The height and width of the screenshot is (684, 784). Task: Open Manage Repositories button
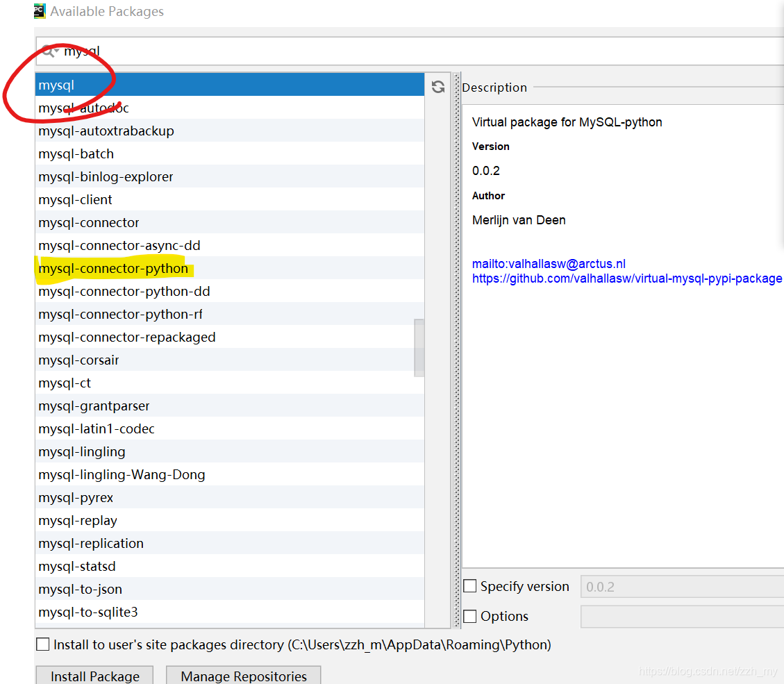244,676
